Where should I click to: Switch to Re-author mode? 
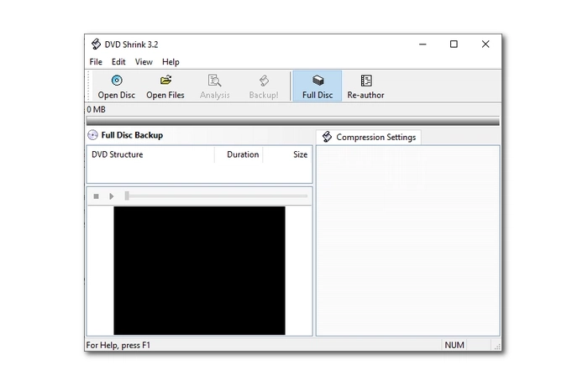[x=365, y=86]
